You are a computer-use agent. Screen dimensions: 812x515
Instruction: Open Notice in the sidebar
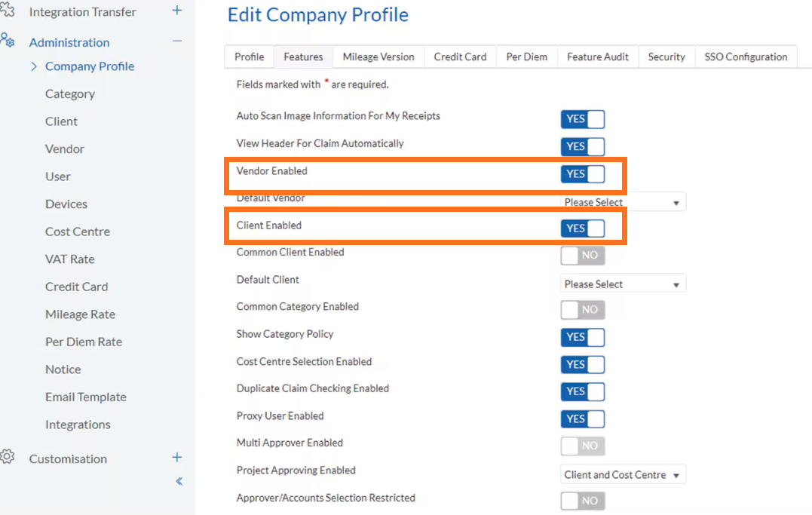coord(63,369)
